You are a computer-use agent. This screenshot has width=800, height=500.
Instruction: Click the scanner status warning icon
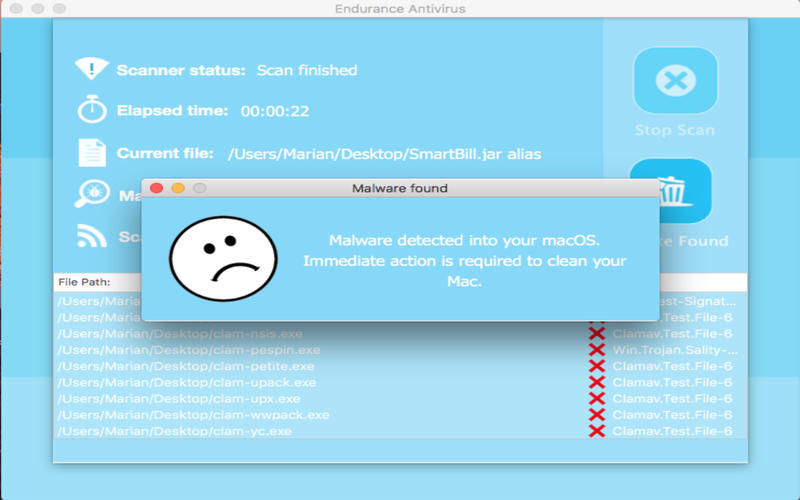[x=92, y=69]
